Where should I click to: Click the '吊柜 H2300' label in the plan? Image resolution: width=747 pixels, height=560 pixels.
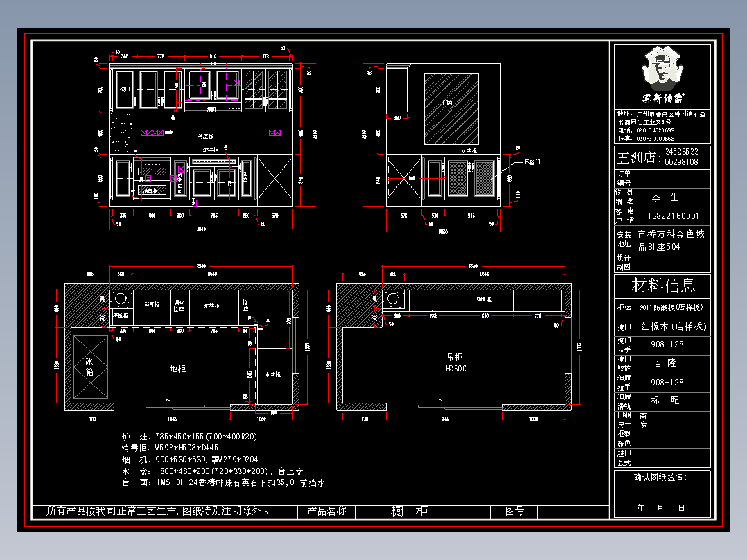pos(456,362)
